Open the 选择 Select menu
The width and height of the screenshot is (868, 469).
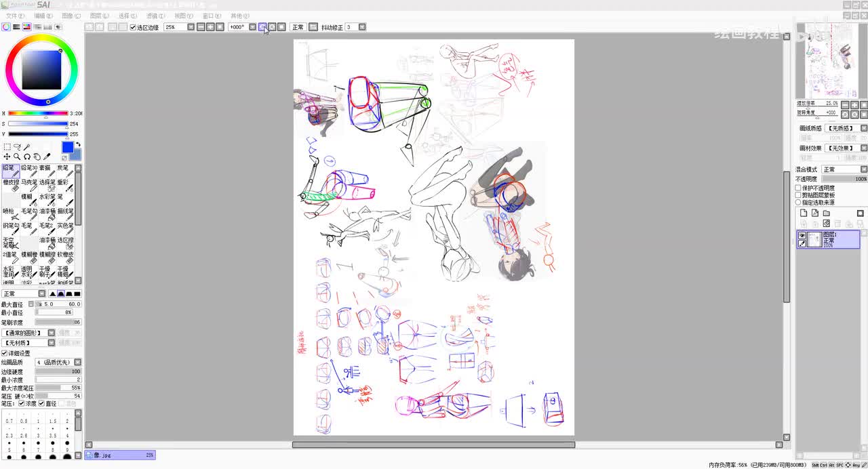(x=127, y=16)
